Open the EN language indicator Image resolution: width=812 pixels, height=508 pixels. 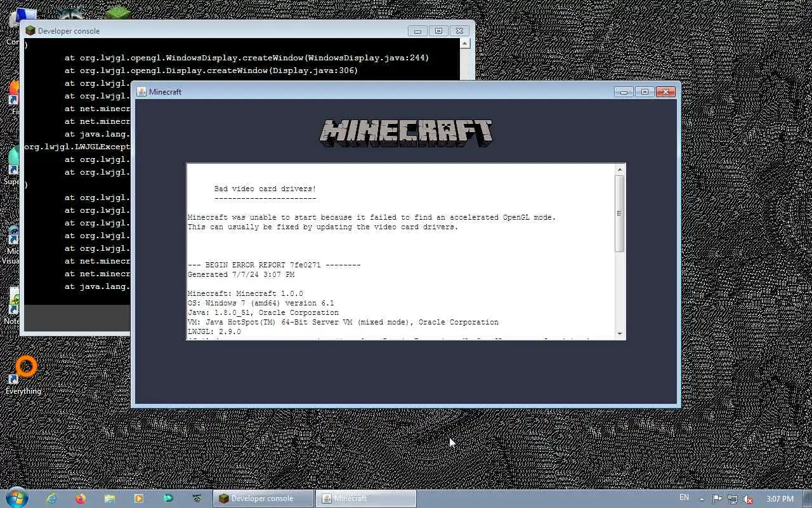point(684,498)
